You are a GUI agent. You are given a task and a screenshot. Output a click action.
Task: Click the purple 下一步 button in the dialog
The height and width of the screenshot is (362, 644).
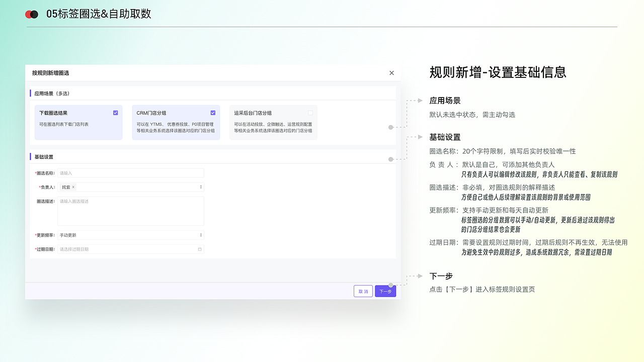click(x=385, y=291)
